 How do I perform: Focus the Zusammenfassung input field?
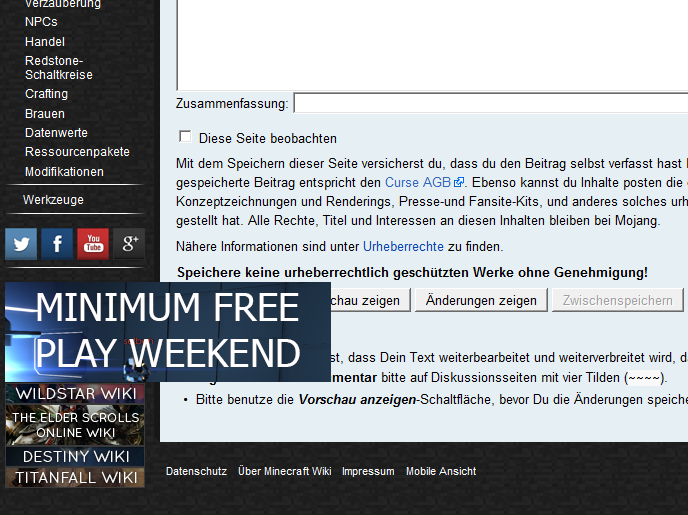coord(491,103)
